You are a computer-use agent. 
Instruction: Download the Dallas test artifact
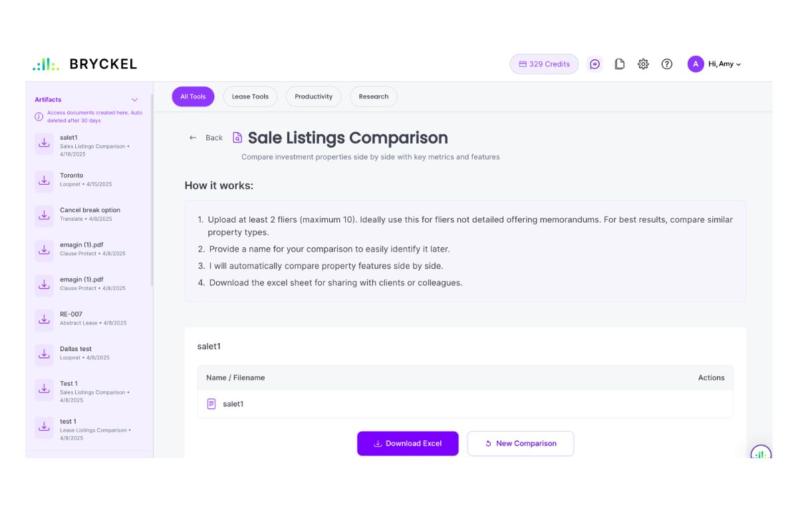click(44, 354)
